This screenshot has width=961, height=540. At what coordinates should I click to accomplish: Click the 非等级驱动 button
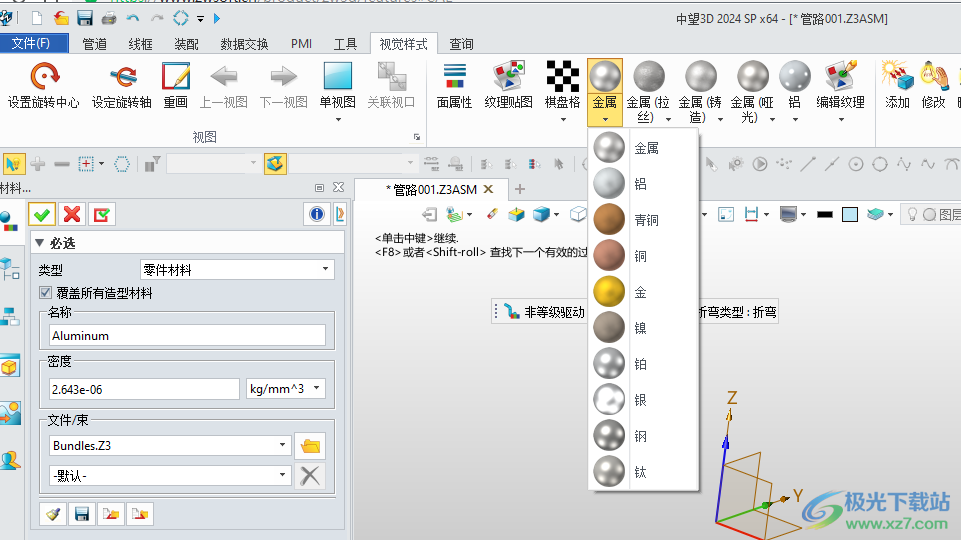point(544,312)
